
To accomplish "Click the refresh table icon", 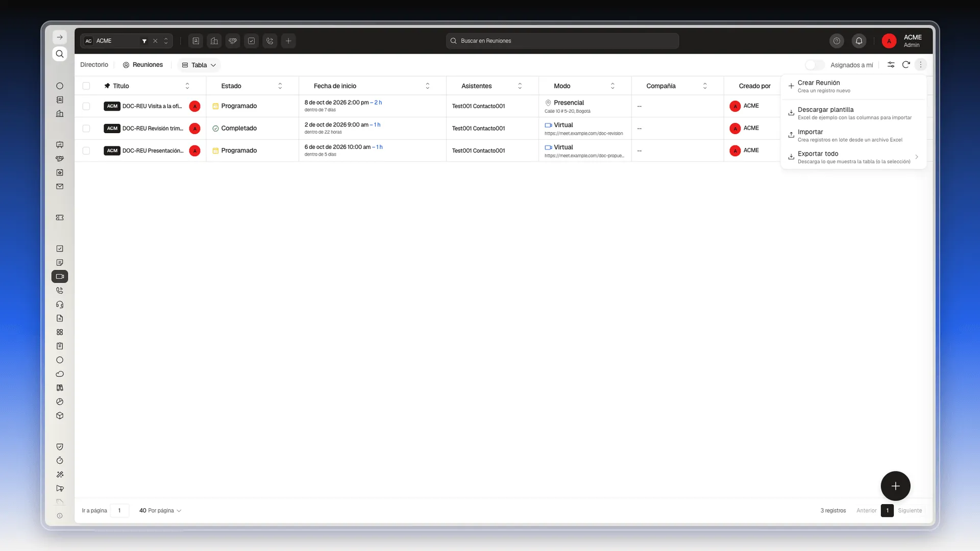I will (x=906, y=65).
